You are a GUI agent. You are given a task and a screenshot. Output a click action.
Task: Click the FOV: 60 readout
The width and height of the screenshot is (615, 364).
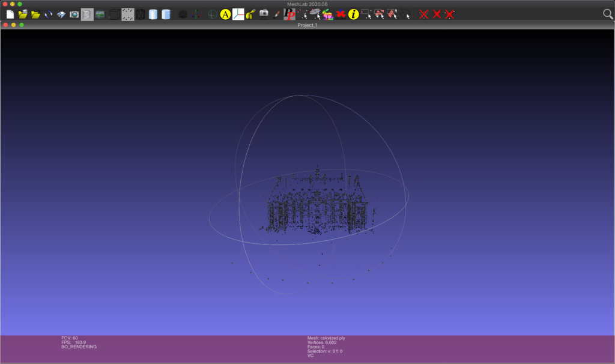70,338
